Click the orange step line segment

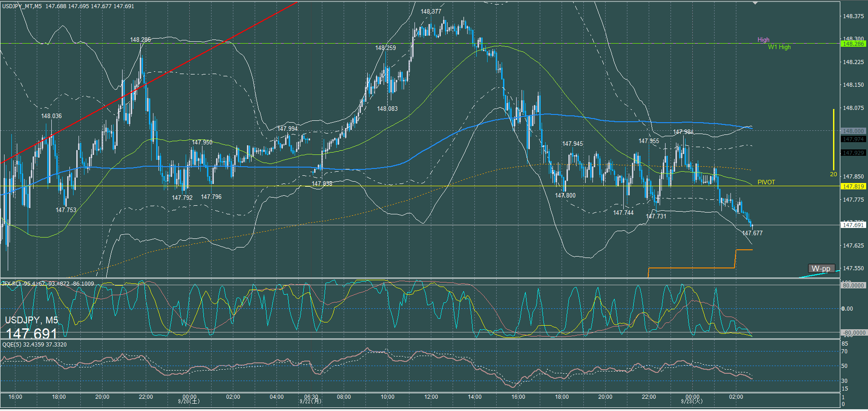point(690,268)
